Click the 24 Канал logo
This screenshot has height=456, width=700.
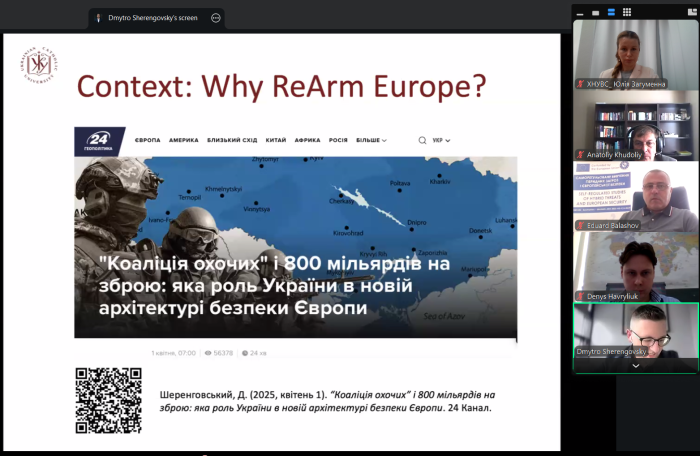coord(100,140)
